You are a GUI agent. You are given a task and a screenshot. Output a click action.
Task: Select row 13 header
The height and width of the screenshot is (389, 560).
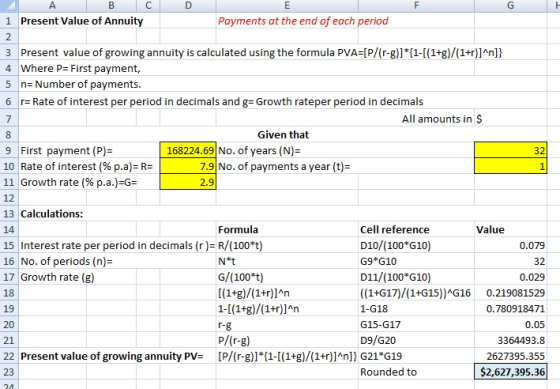pyautogui.click(x=9, y=214)
